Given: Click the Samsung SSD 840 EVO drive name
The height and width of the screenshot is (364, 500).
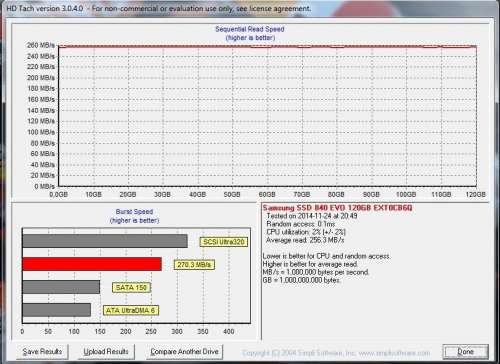Looking at the screenshot, I should 337,208.
